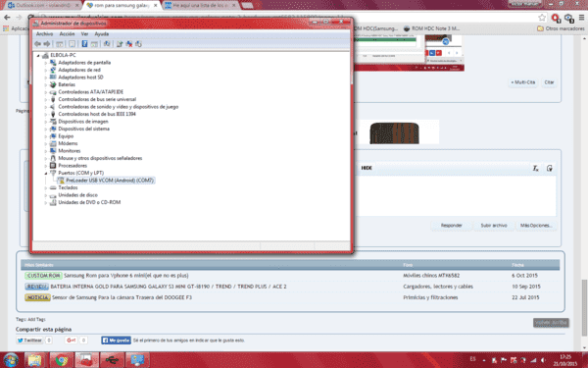Open 'Samsung Rom para Vphone 6 mini' thread

(x=126, y=276)
